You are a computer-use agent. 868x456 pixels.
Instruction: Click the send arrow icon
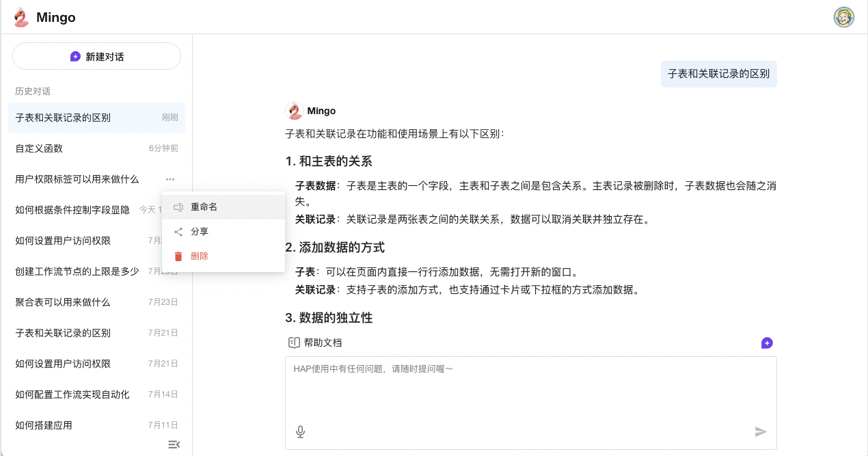[761, 431]
